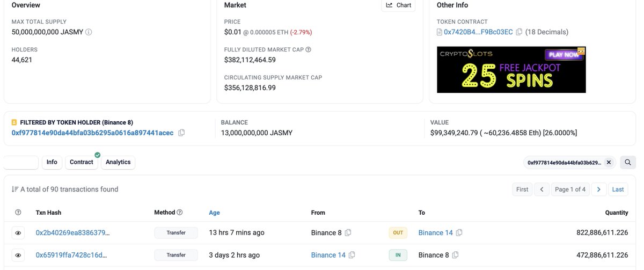The height and width of the screenshot is (270, 644).
Task: Open the CryptoSlots free spins ad banner
Action: pos(511,69)
